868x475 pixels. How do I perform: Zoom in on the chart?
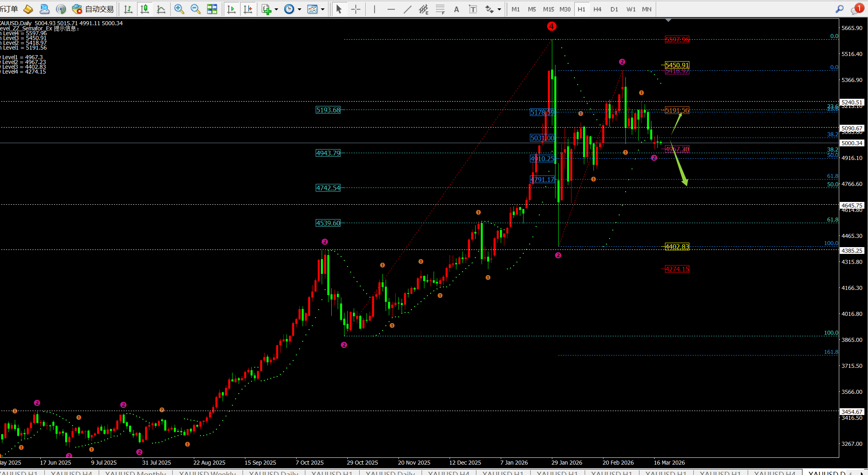179,9
